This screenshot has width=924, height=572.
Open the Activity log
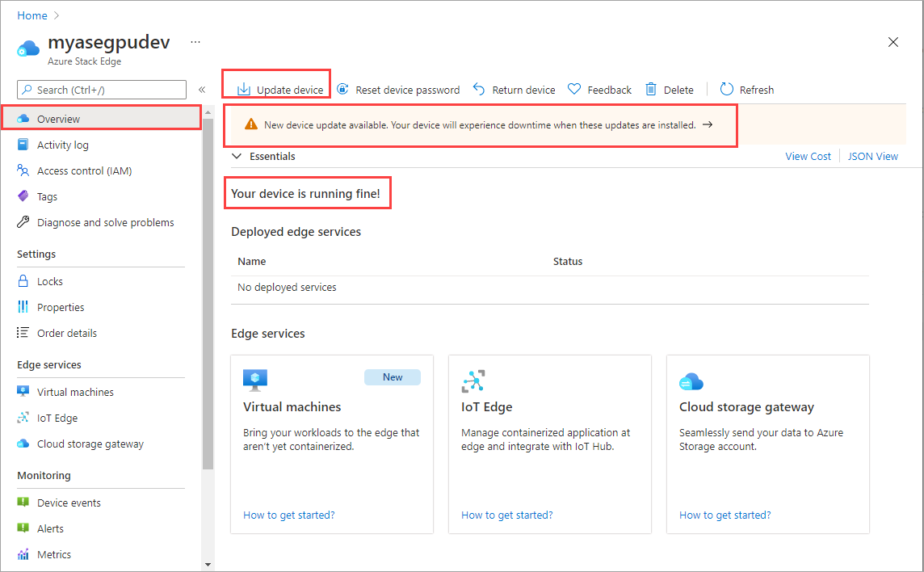(x=62, y=144)
